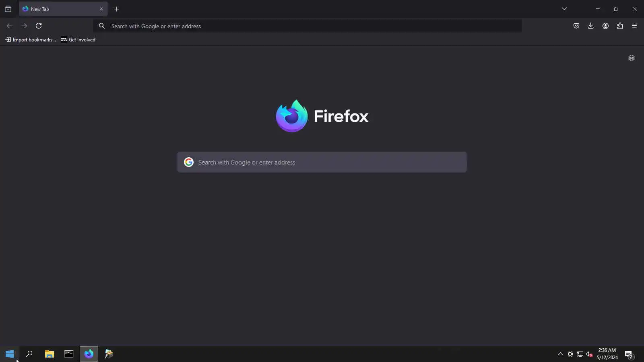Open a new tab with plus button
644x362 pixels.
117,9
